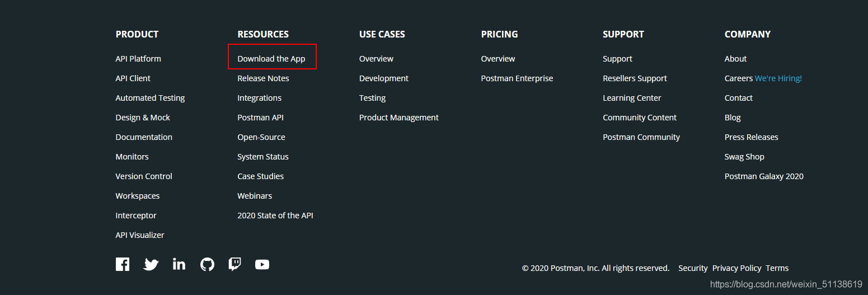Go to the Integrations page
This screenshot has height=295, width=868.
tap(259, 98)
